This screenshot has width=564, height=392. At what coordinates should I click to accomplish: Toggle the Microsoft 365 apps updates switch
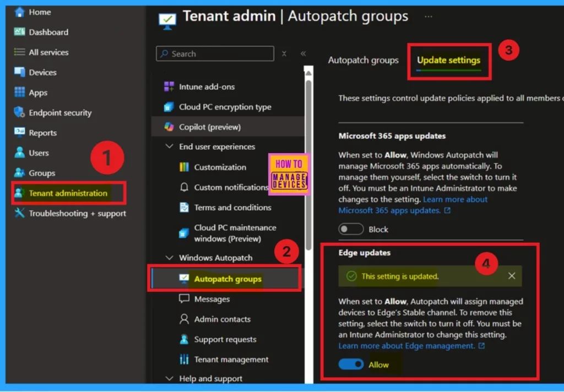click(x=351, y=229)
